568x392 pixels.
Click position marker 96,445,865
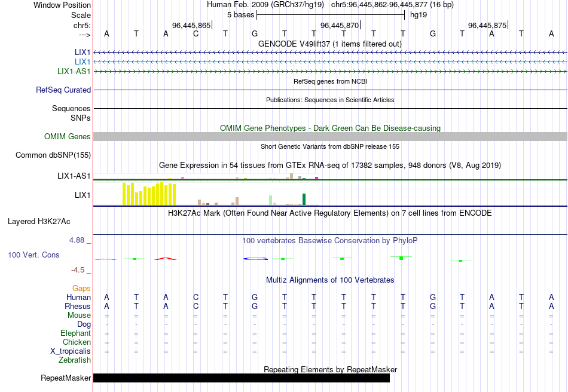pos(192,25)
